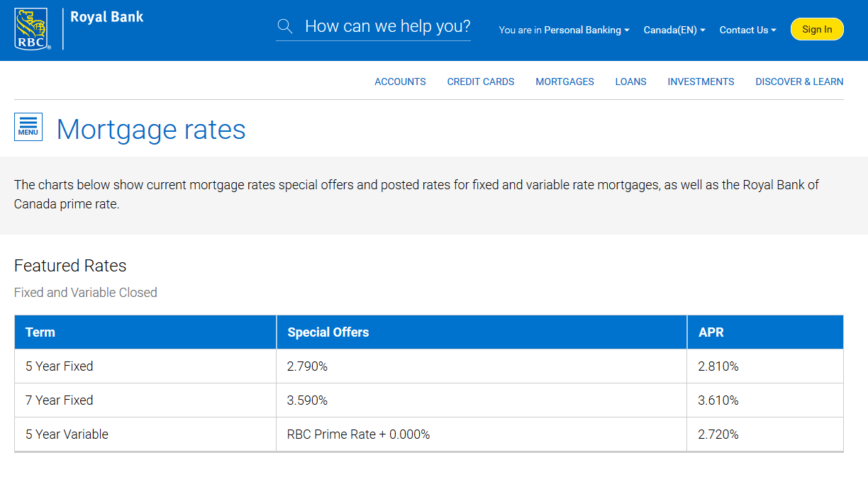868x494 pixels.
Task: Open the Accounts menu
Action: [x=400, y=82]
